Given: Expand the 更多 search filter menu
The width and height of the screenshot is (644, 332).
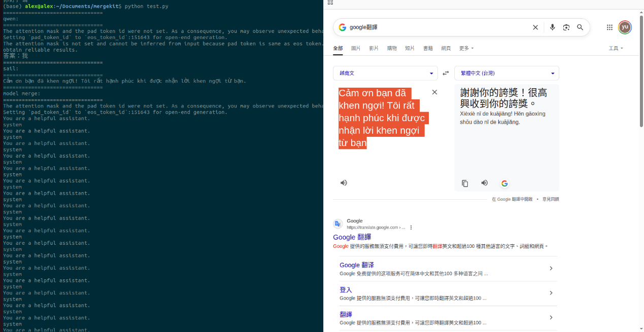Looking at the screenshot, I should [x=466, y=48].
